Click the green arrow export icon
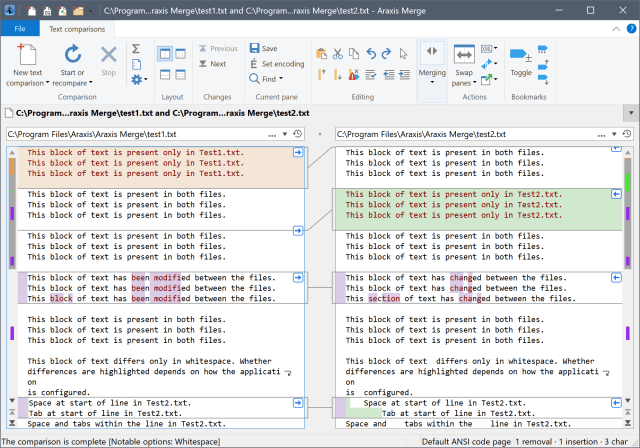Viewport: 640px width, 448px height. pyautogui.click(x=487, y=79)
